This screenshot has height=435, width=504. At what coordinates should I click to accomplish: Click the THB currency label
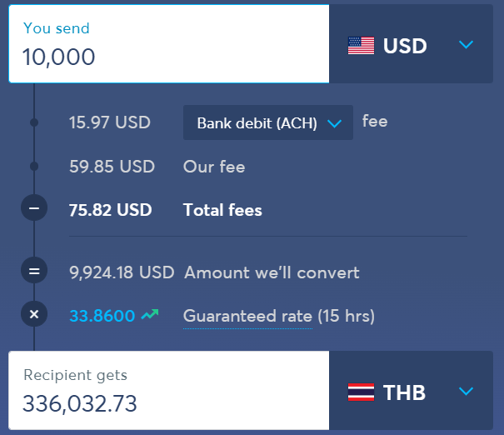point(404,392)
